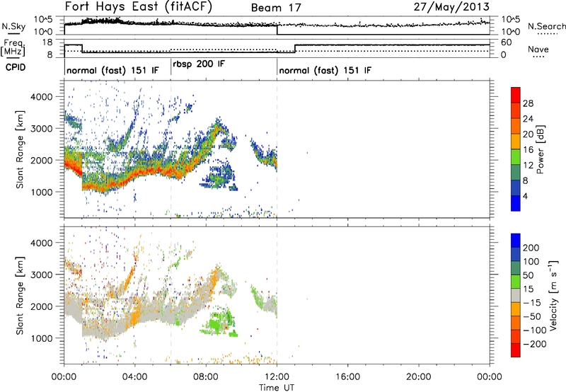Click the 'rbsp 200 IF' label
Image resolution: width=566 pixels, height=392 pixels.
tap(199, 64)
